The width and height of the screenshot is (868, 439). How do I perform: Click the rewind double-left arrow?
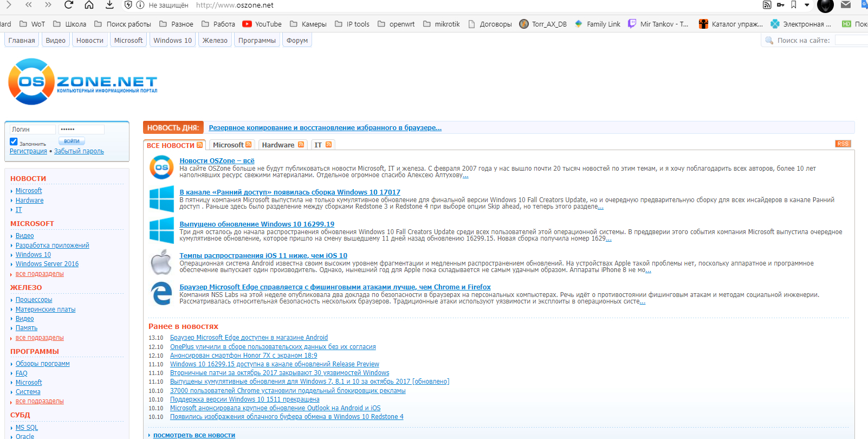pyautogui.click(x=28, y=5)
